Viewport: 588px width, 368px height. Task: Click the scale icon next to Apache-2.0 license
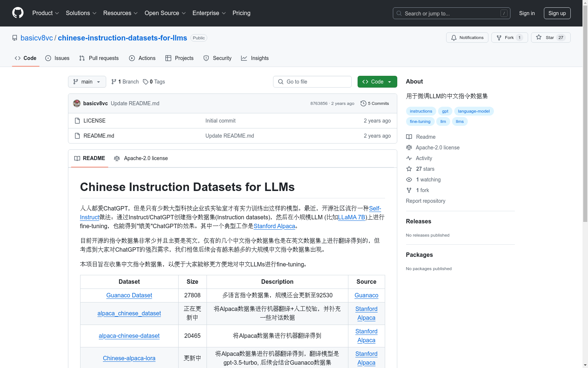[x=409, y=148]
